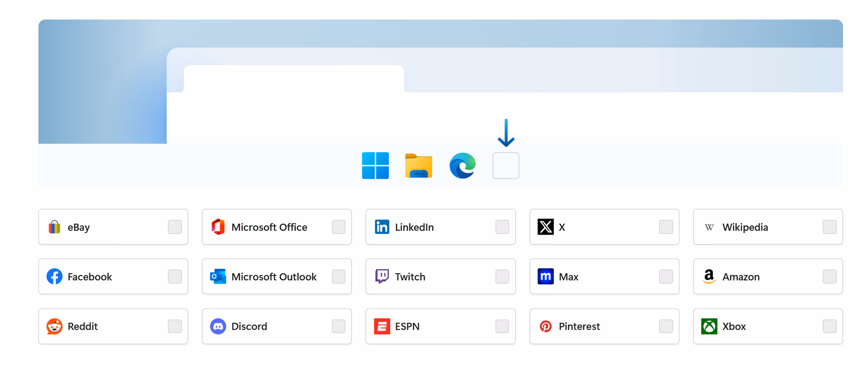868x383 pixels.
Task: Check the Max checkbox
Action: click(x=666, y=276)
